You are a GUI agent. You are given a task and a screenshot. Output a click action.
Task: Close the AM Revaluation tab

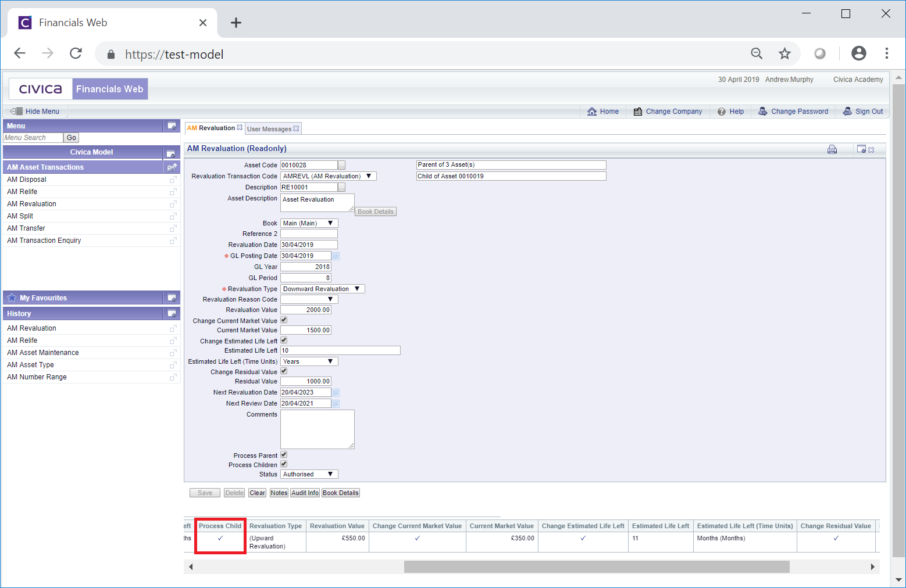tap(240, 128)
